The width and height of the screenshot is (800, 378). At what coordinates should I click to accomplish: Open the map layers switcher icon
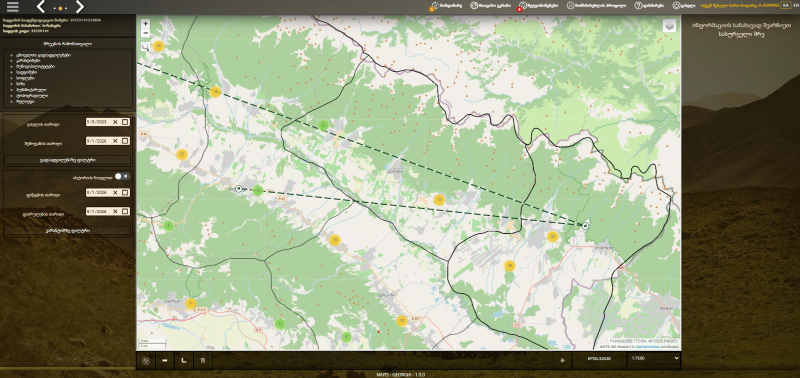[669, 26]
